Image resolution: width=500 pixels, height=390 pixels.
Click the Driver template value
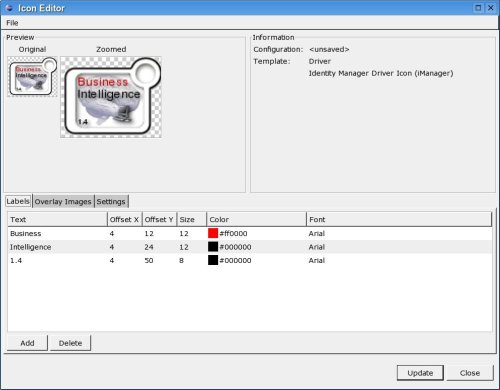[320, 61]
